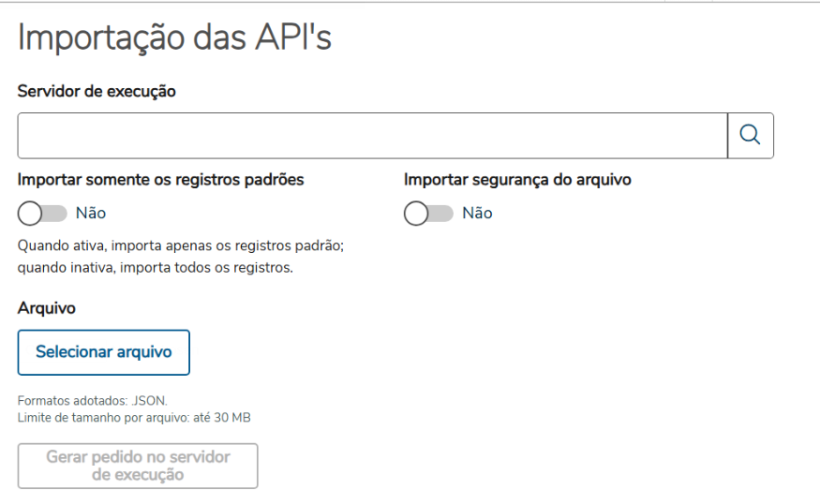The height and width of the screenshot is (504, 820).
Task: Click "Não" beside the registros padrões switch
Action: [91, 214]
